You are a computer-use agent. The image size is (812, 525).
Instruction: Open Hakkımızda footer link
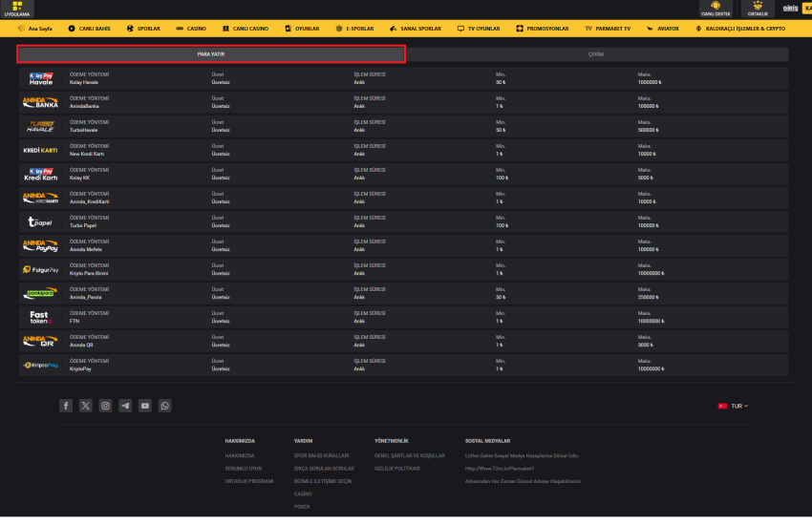[x=240, y=455]
